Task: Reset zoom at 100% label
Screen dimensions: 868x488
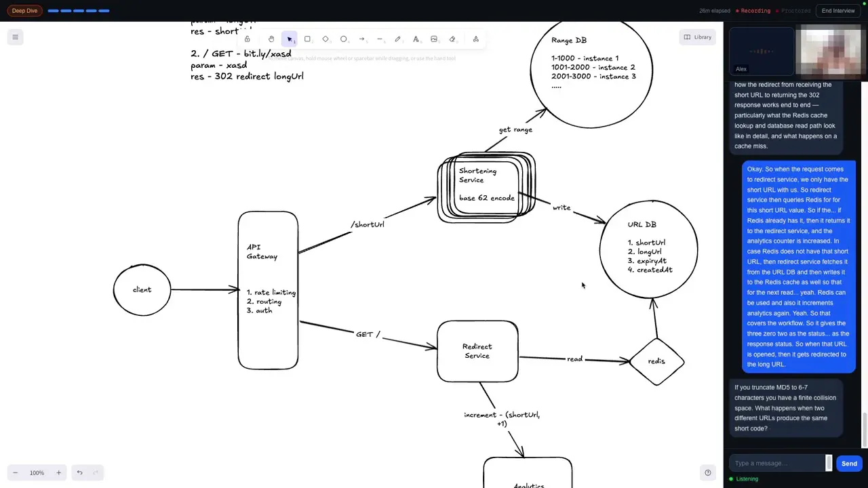Action: pos(37,472)
